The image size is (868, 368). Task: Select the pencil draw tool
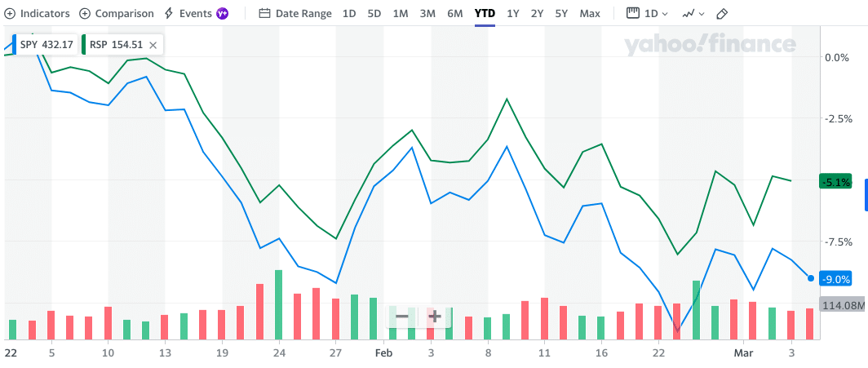coord(722,14)
